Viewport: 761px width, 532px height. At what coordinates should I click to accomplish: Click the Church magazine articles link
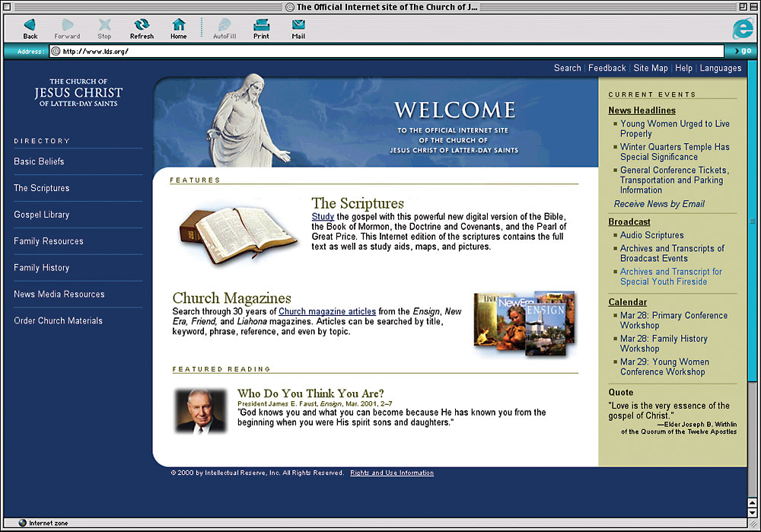(327, 311)
